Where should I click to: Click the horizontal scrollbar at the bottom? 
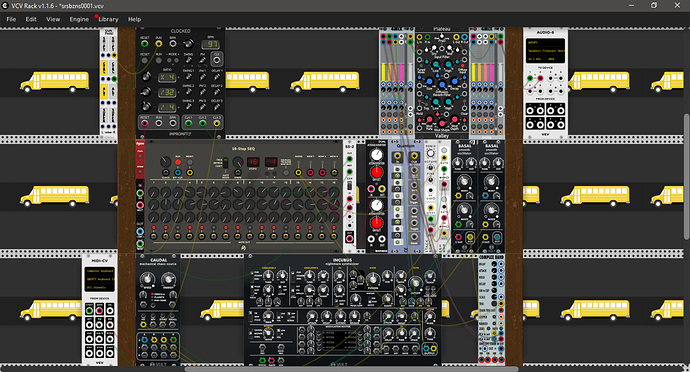(352, 369)
